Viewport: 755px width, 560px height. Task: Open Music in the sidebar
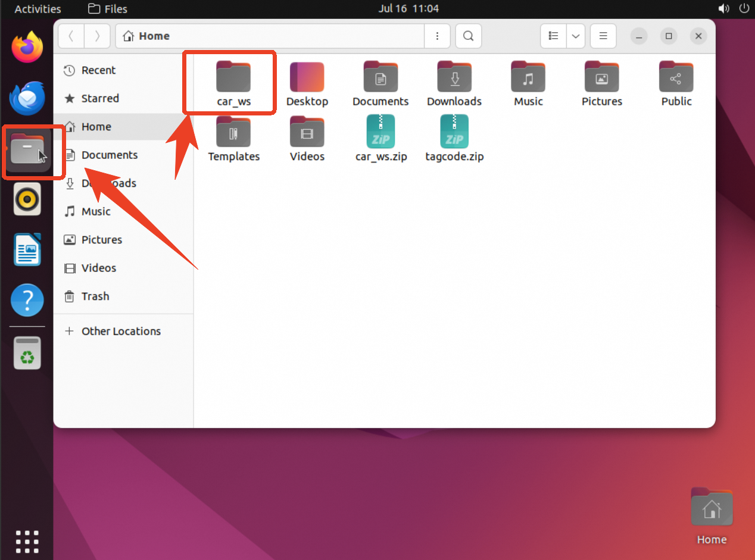tap(123, 211)
